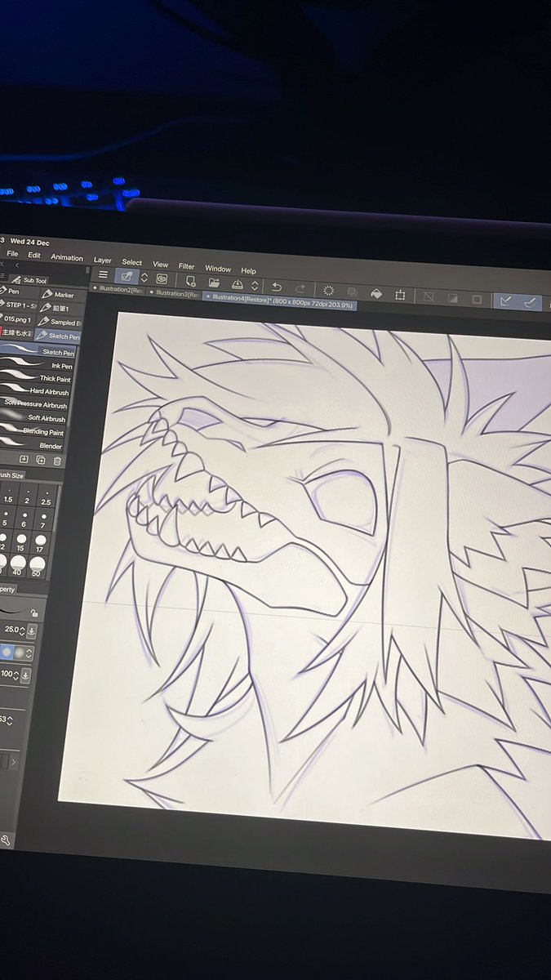Choose the Ink Pen brush
551x980 pixels.
[x=37, y=365]
